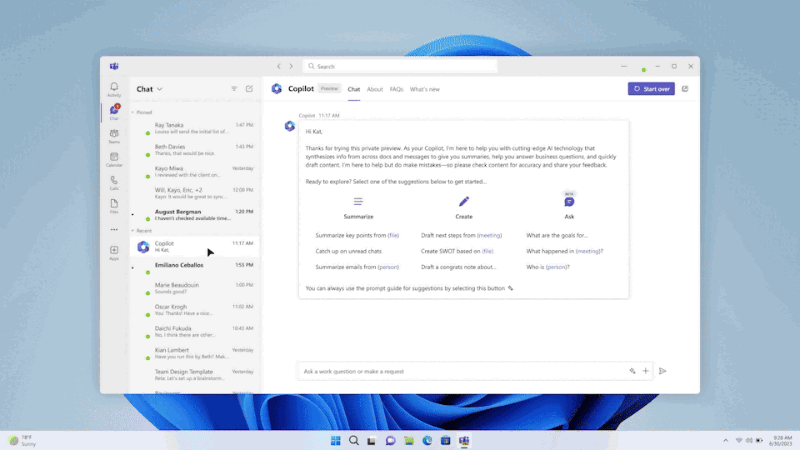Click the Search box at top

(x=400, y=66)
